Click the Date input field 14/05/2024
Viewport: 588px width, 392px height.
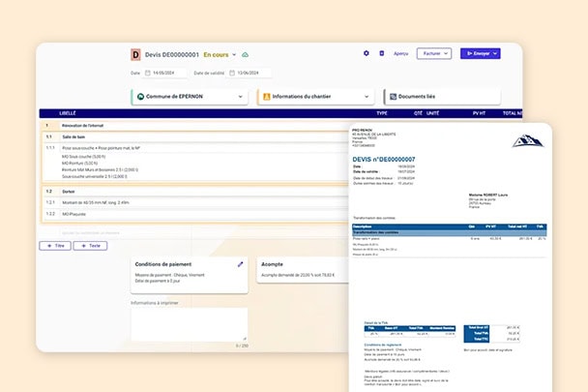[165, 73]
